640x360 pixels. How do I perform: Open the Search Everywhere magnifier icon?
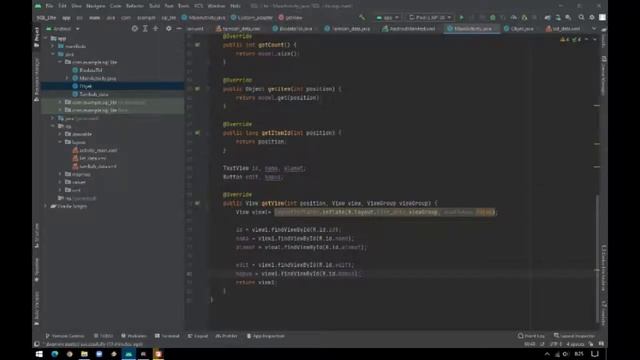click(x=581, y=18)
